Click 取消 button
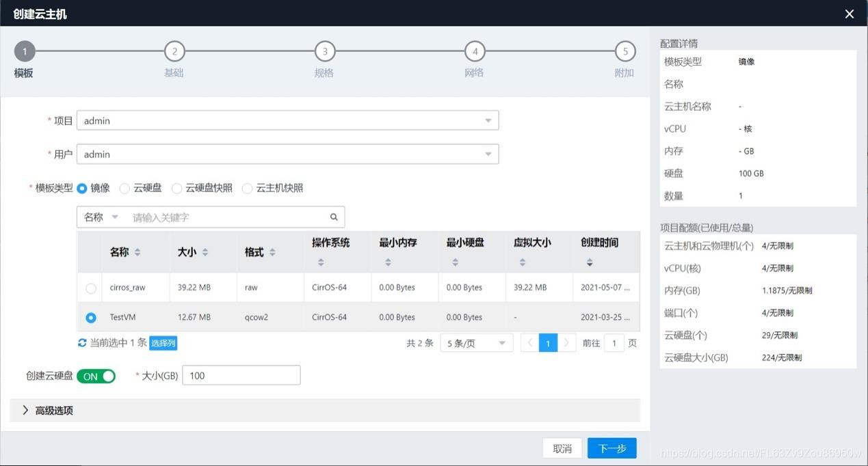868x466 pixels. pos(562,448)
